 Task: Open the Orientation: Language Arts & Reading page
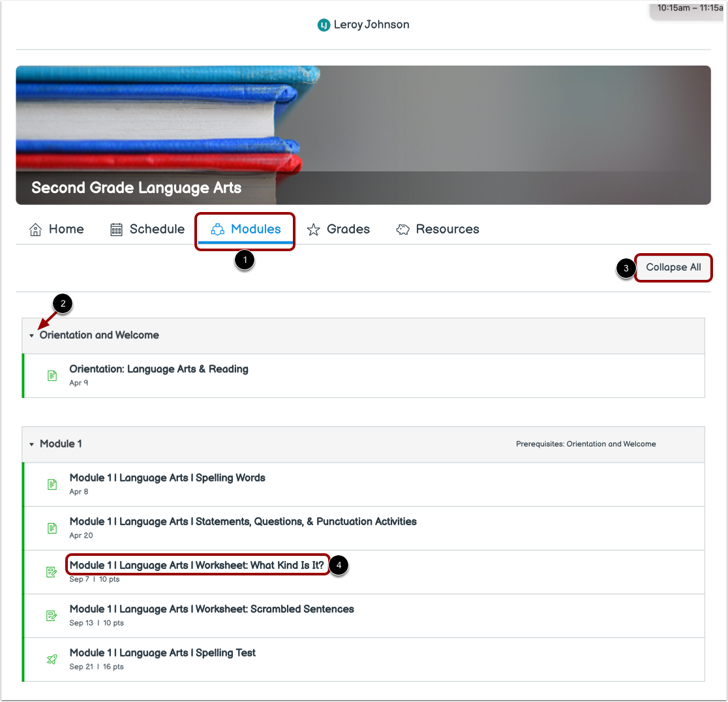coord(159,369)
